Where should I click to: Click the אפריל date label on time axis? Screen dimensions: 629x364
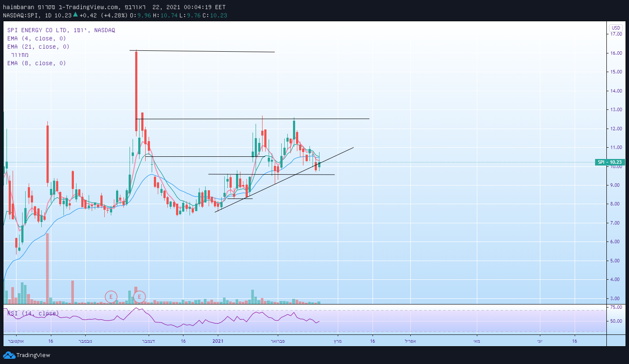(x=410, y=341)
